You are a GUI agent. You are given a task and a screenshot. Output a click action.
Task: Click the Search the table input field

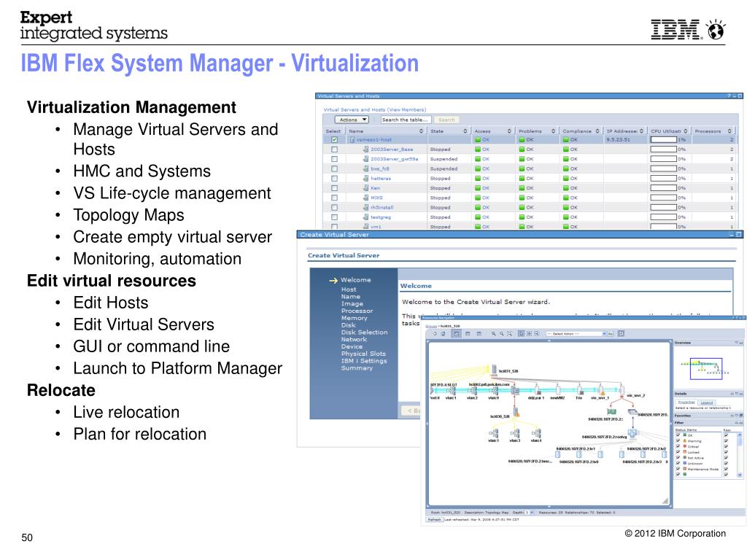[406, 120]
